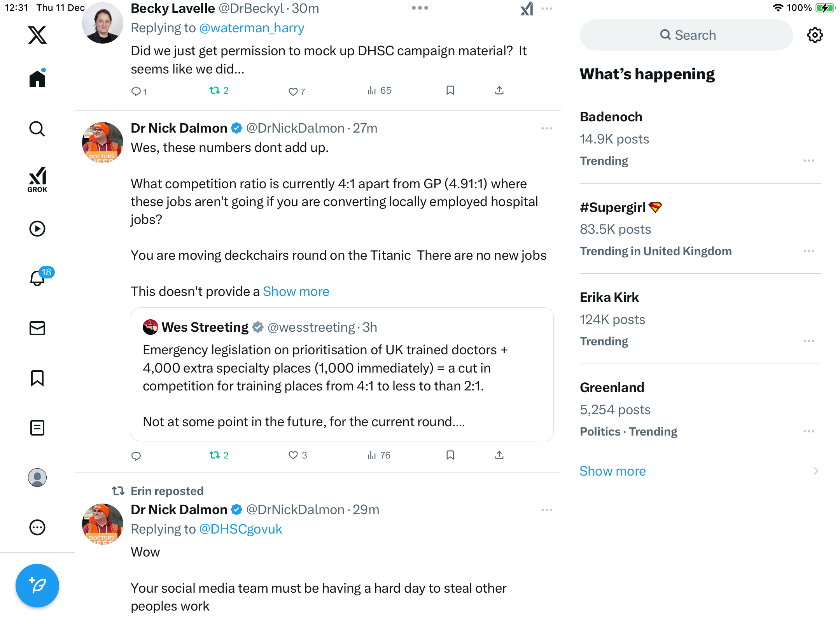Open more options for Badenoch trend
Screen dimensions: 840x630
coord(808,161)
